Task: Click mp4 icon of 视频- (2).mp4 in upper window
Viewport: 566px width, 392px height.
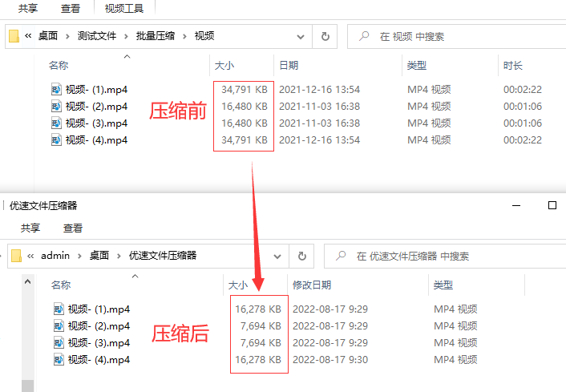Action: (x=56, y=106)
